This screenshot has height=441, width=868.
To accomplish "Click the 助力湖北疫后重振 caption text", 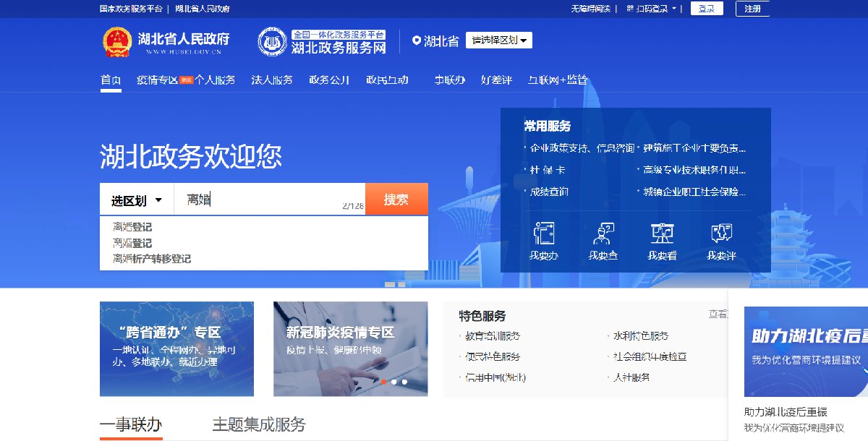I will point(786,412).
